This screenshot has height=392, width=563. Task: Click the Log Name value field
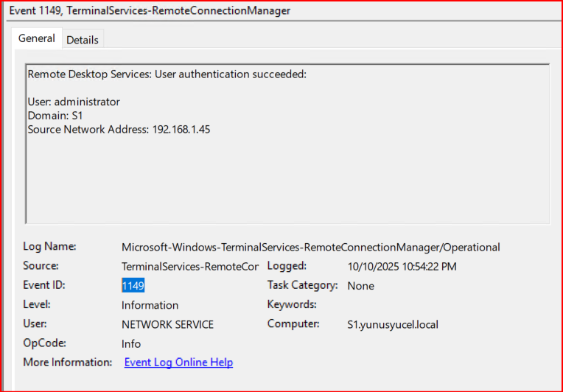310,248
